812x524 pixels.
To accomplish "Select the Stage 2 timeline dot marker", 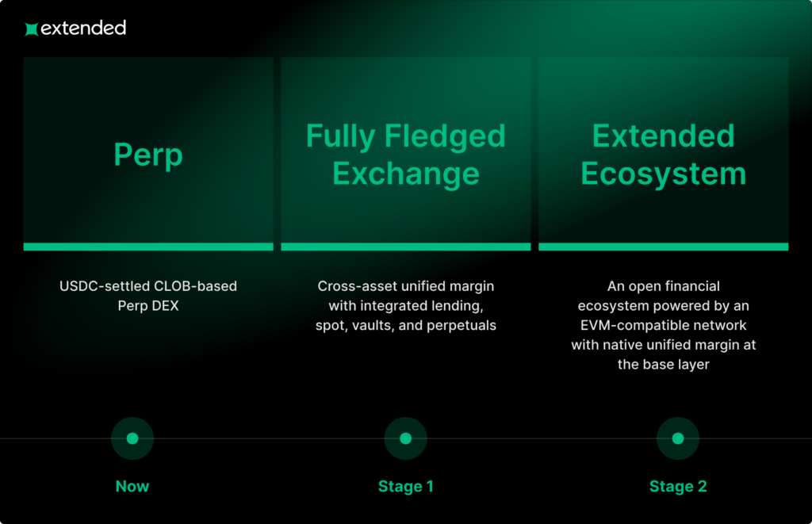I will (678, 438).
